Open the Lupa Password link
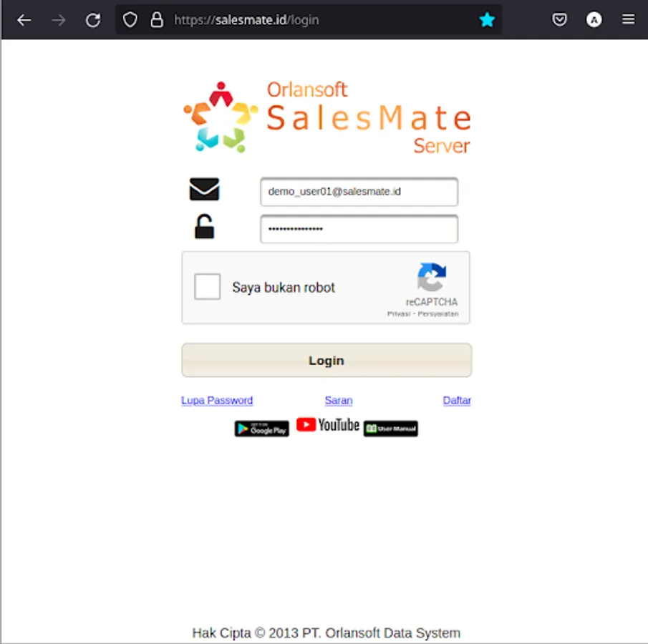The image size is (648, 644). point(217,400)
